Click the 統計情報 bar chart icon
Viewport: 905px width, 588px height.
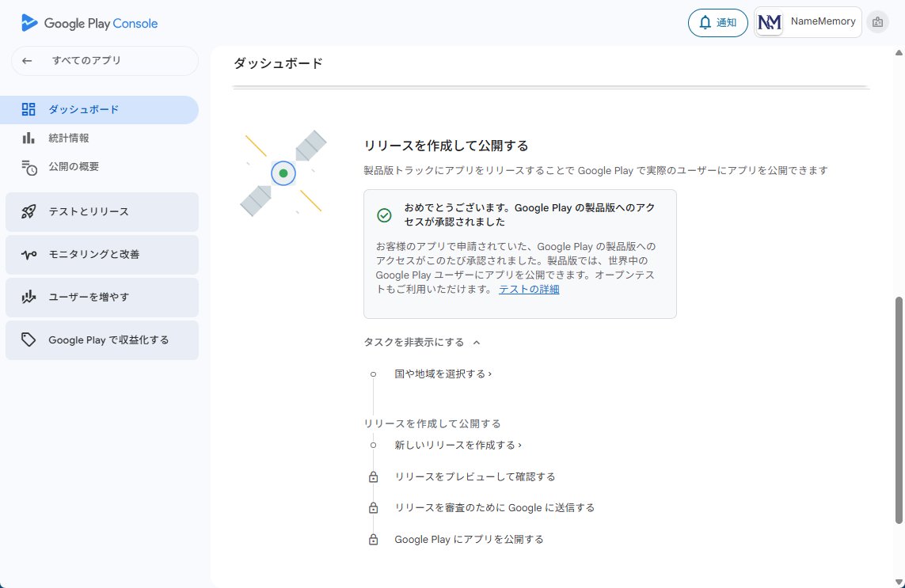(x=29, y=138)
